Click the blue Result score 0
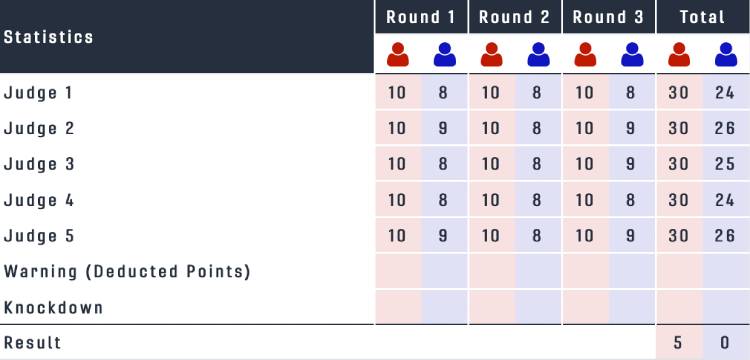This screenshot has width=750, height=360. [725, 342]
